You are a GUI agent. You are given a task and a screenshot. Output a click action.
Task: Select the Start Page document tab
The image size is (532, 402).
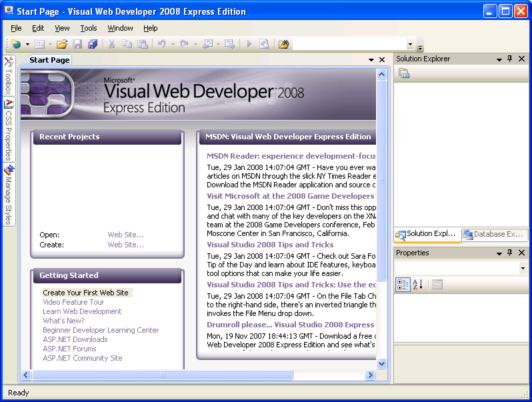point(49,60)
